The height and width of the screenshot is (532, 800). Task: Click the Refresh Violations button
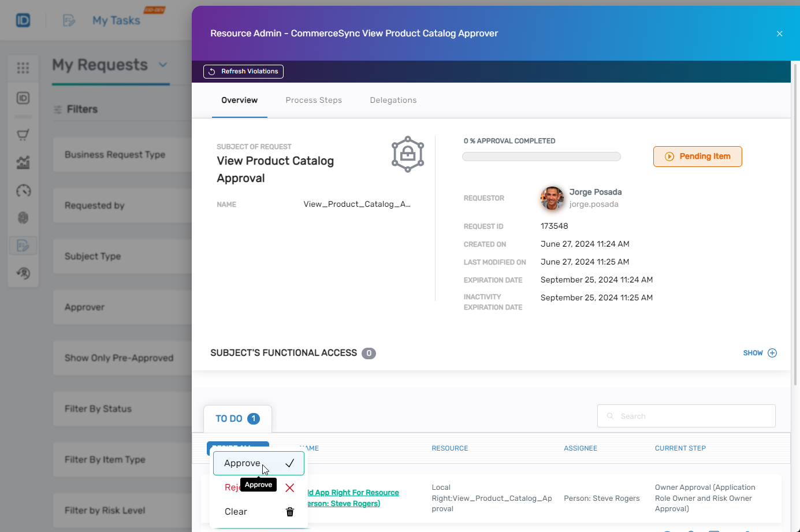click(243, 72)
